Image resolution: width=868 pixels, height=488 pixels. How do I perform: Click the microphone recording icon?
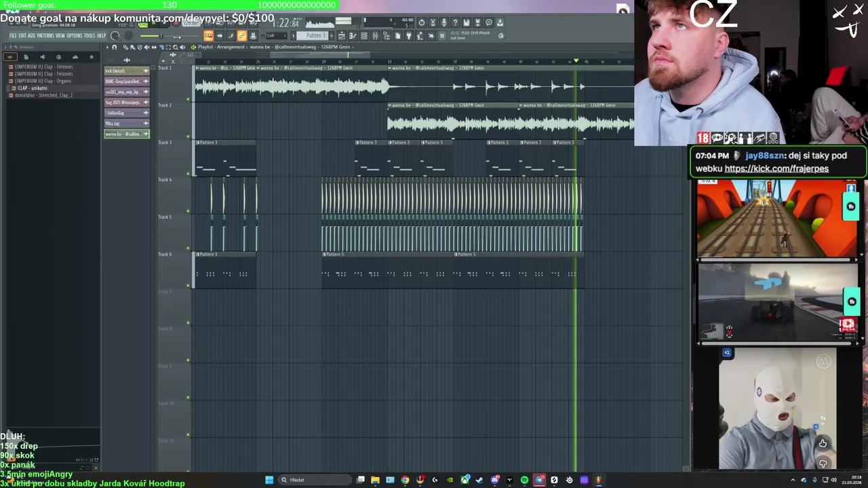pyautogui.click(x=443, y=22)
